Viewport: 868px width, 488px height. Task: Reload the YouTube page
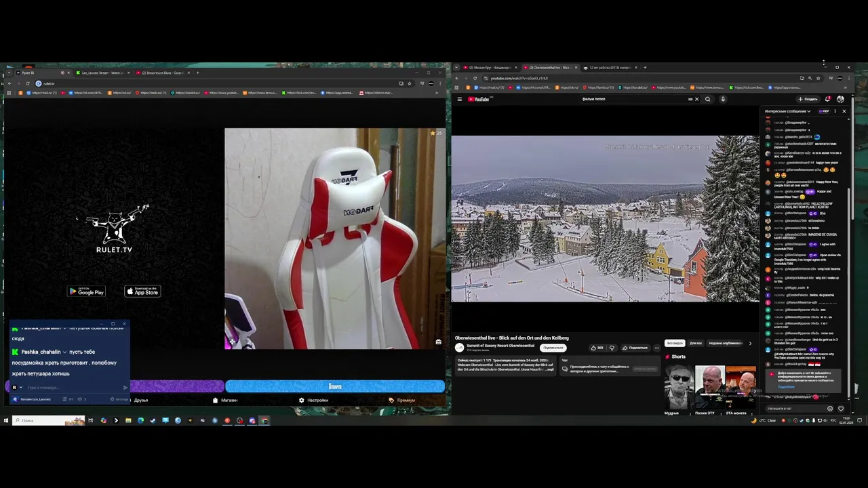coord(475,78)
